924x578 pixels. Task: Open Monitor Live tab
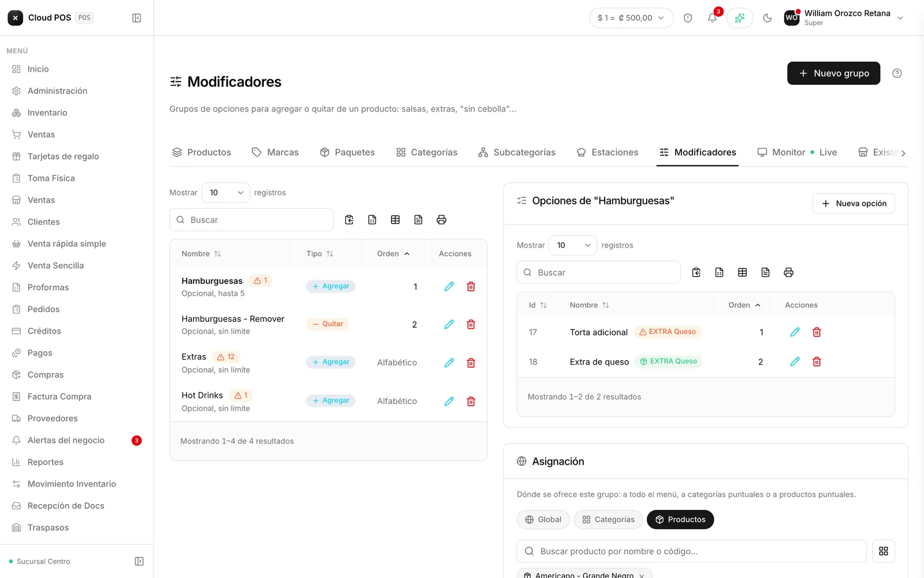click(797, 153)
